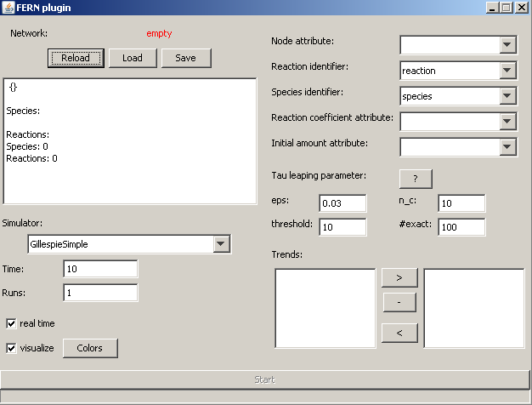Viewport: 532px width, 405px height.
Task: Remove trend with the < button
Action: click(399, 333)
